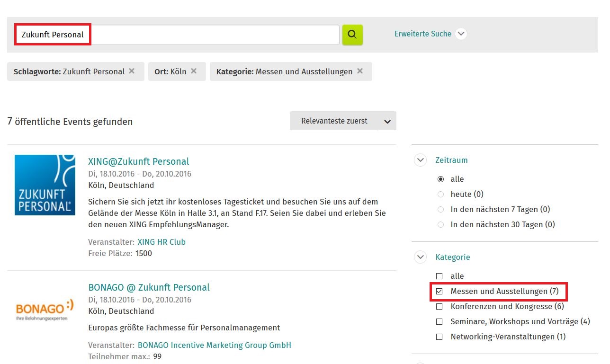Remove the Ort: Köln filter tag
610x364 pixels.
[194, 71]
